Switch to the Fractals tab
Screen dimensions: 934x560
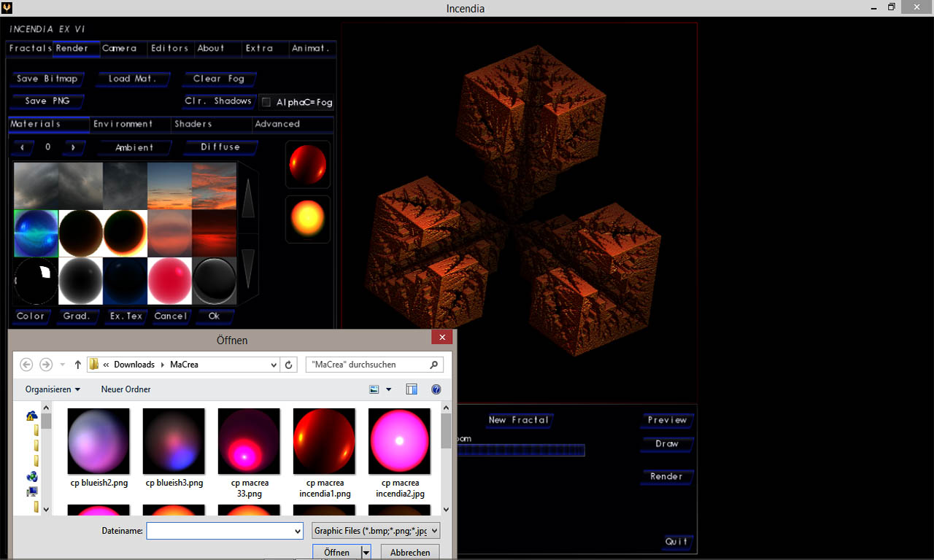click(x=29, y=48)
